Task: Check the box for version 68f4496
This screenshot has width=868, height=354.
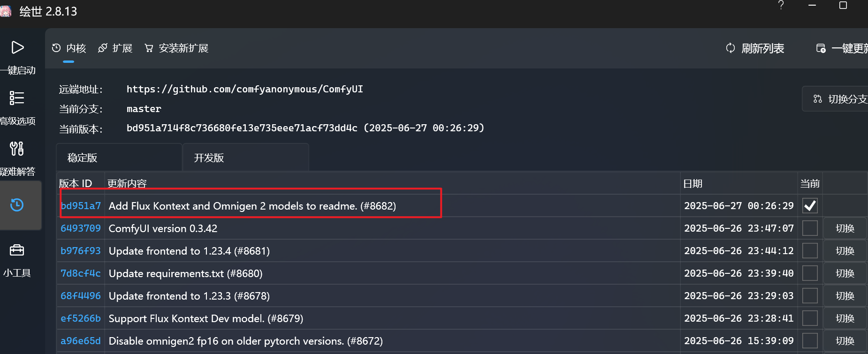Action: (x=810, y=296)
